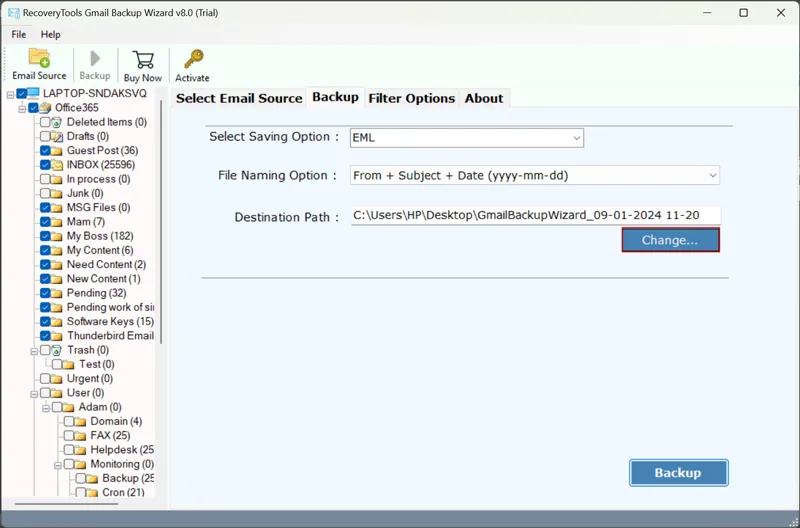Switch to the Backup tab
This screenshot has height=528, width=800.
335,97
